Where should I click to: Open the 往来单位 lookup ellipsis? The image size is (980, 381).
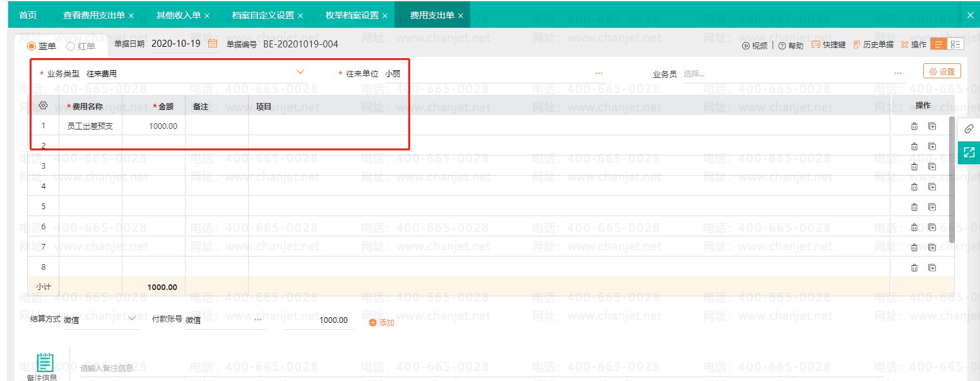[599, 73]
